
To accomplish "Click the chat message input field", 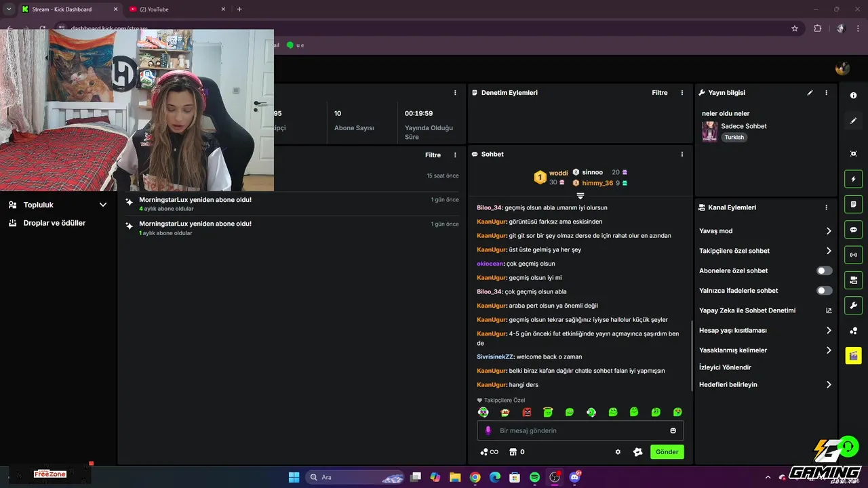I will (580, 430).
